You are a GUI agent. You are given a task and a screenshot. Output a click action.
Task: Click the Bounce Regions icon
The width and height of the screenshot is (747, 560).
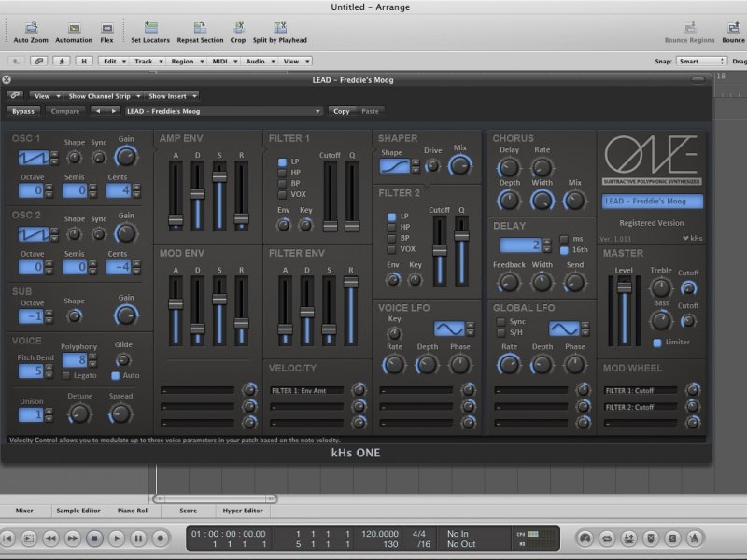690,28
